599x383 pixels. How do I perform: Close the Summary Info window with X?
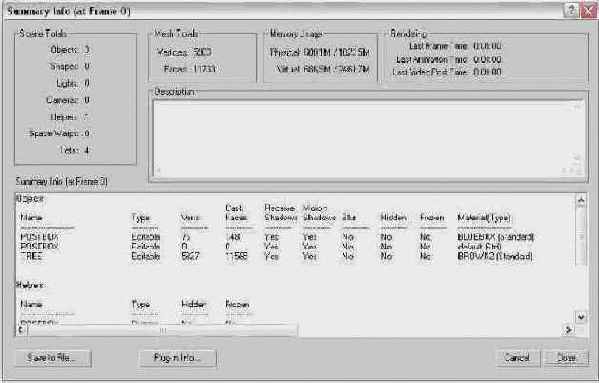pos(588,10)
